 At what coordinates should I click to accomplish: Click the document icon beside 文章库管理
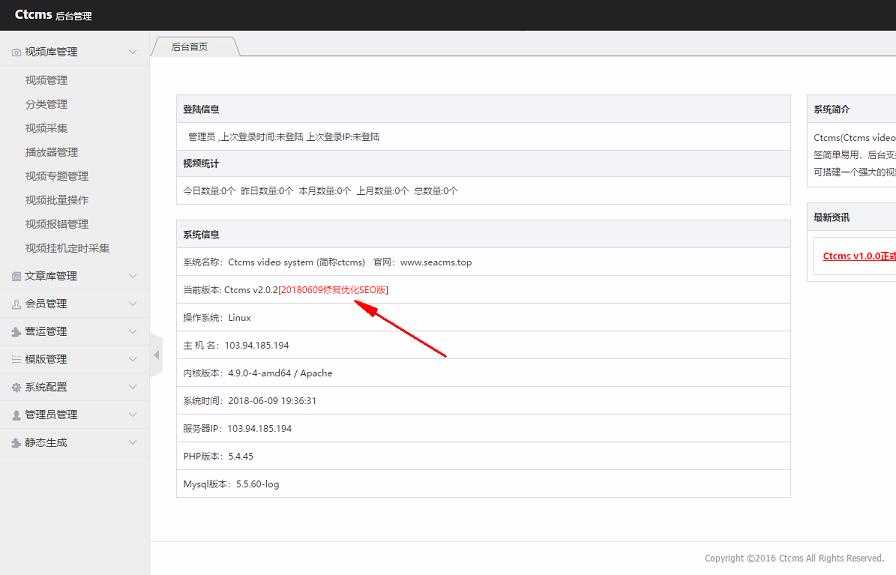[x=17, y=276]
